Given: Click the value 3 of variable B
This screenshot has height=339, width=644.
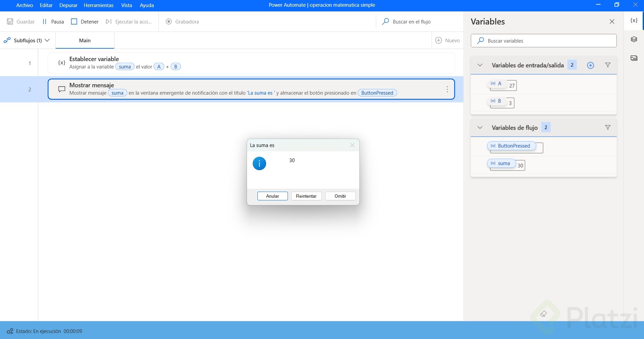Looking at the screenshot, I should click(x=510, y=103).
